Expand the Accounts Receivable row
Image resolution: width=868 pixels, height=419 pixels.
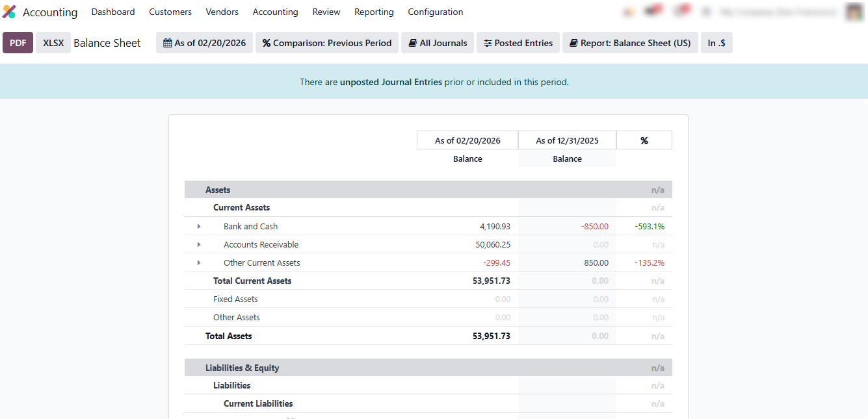pyautogui.click(x=199, y=245)
